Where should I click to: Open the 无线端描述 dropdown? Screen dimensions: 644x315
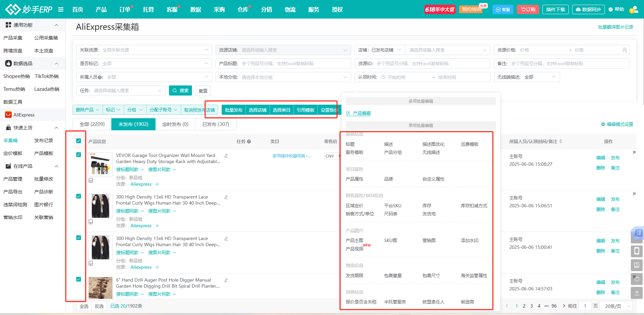click(527, 77)
